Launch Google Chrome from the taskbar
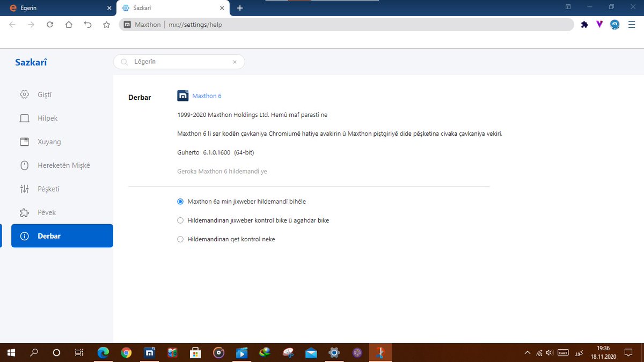Screen dimensions: 644x362 tap(126, 352)
